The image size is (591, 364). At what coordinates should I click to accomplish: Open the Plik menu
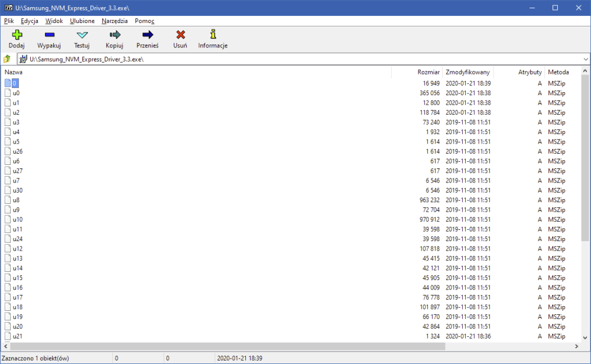click(x=9, y=21)
